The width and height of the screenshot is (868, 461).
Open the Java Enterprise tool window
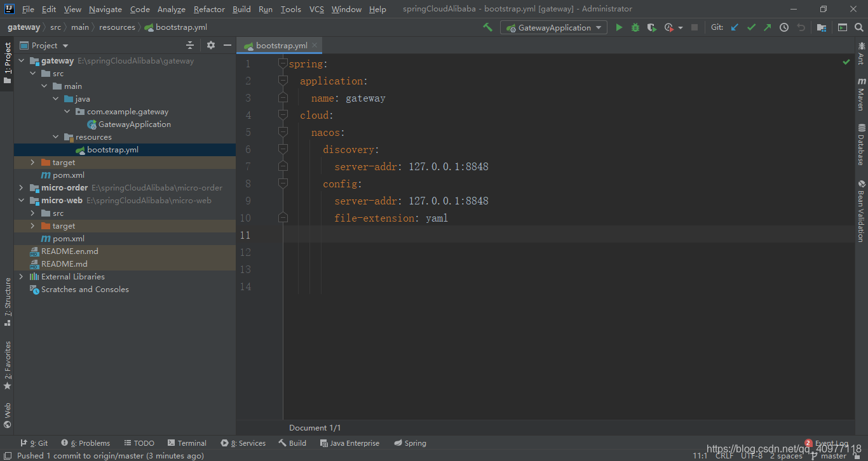[x=349, y=443]
